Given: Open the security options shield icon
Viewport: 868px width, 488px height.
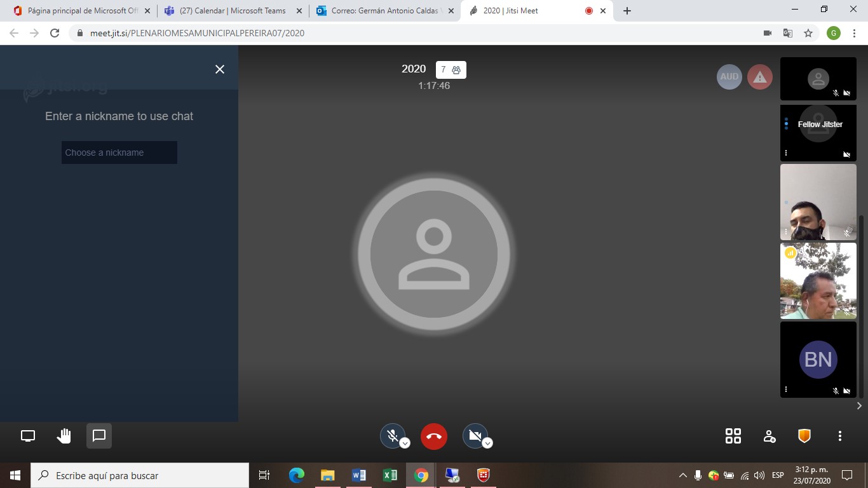Looking at the screenshot, I should [x=804, y=436].
